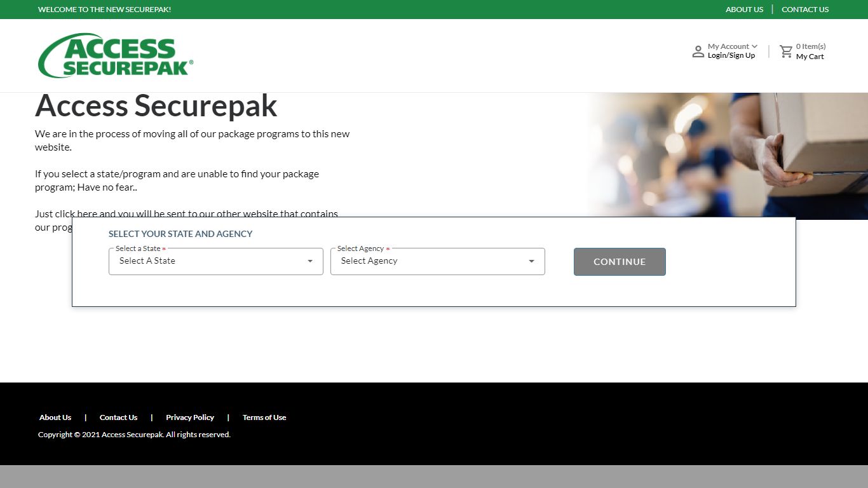Open Contact Us in top bar
This screenshot has height=488, width=868.
[805, 10]
